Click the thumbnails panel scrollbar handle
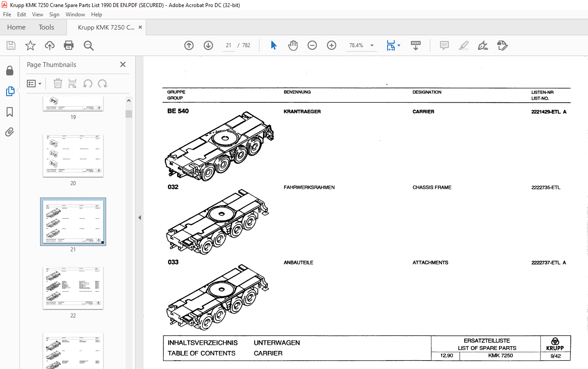This screenshot has width=588, height=369. 129,114
